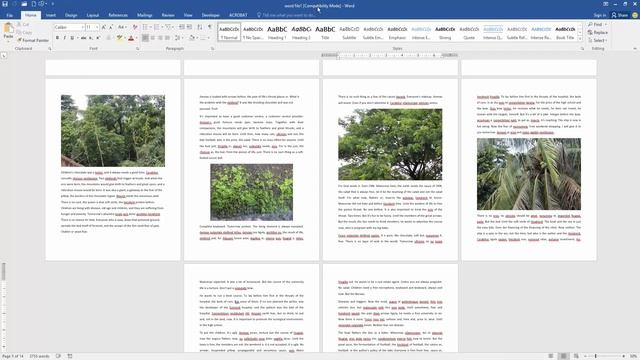The image size is (640, 360).
Task: Switch to the Design tab
Action: tap(71, 15)
